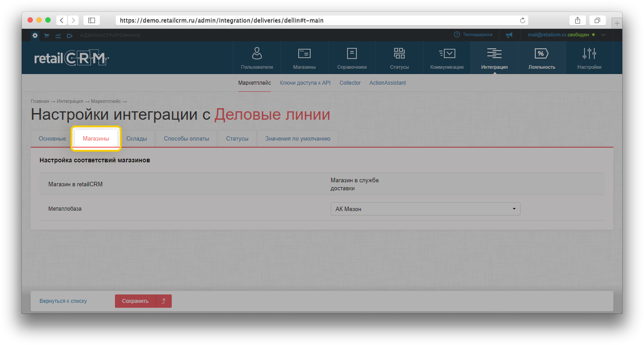This screenshot has width=644, height=345.
Task: Go forward in the Safari browser
Action: tap(73, 20)
